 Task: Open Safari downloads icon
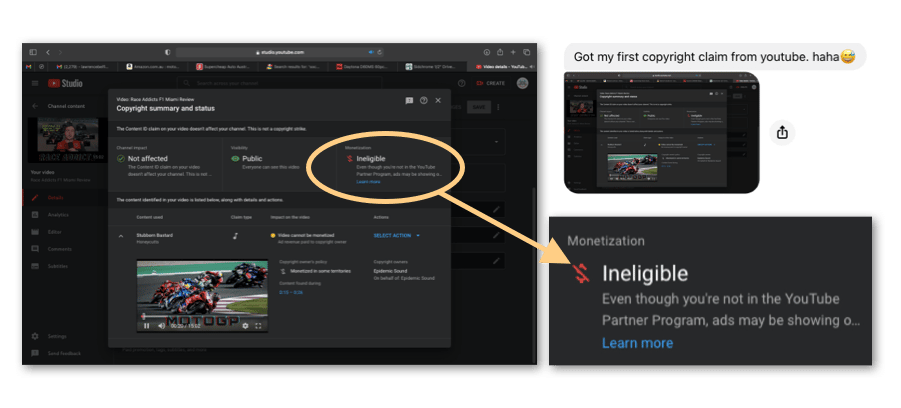[x=487, y=52]
